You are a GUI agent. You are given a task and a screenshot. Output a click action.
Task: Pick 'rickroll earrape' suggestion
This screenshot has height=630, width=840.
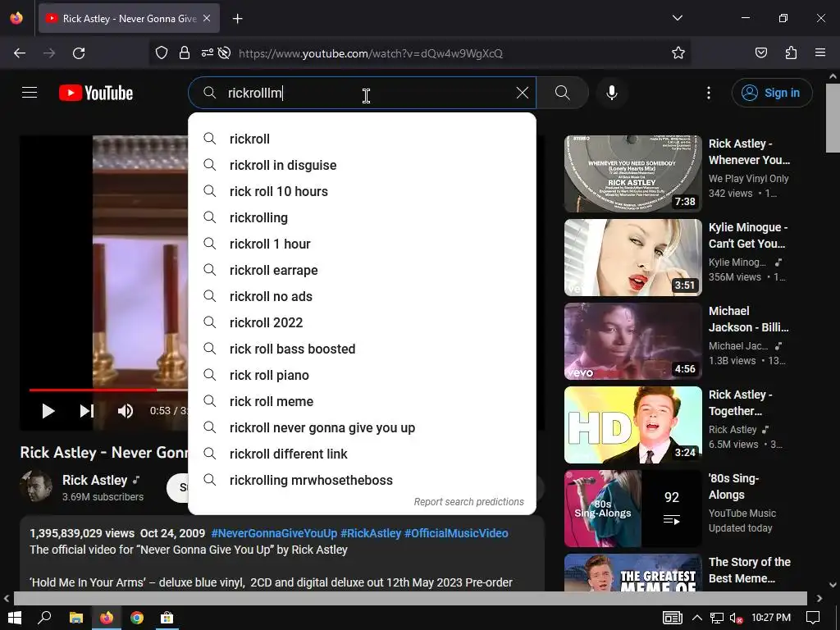[x=362, y=270]
